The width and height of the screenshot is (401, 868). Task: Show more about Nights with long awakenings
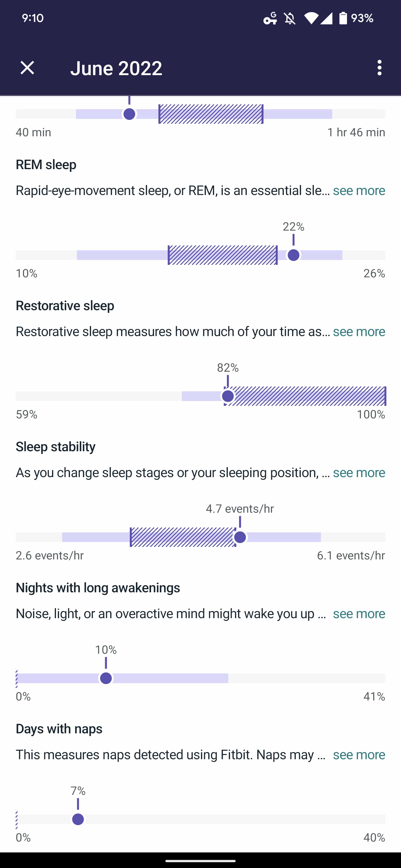click(359, 614)
